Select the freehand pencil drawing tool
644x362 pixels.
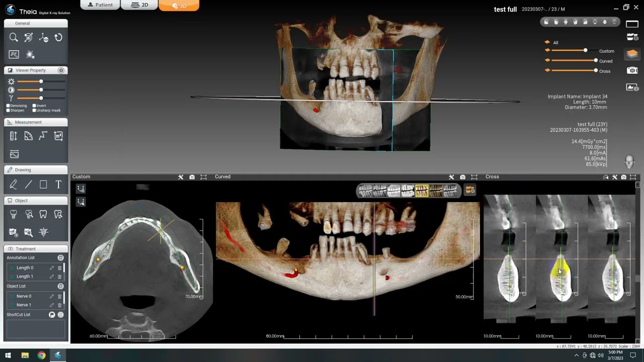click(14, 185)
